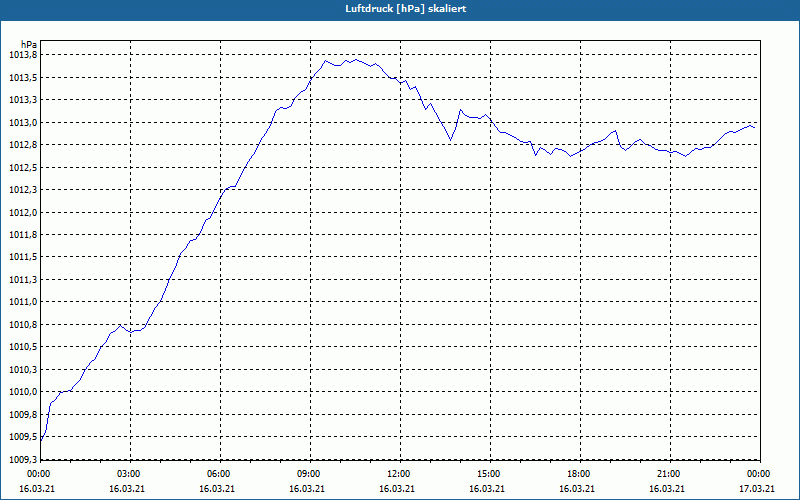Click the 00:00 label above 17.03.21
Screen dimensions: 800x500
[x=758, y=474]
